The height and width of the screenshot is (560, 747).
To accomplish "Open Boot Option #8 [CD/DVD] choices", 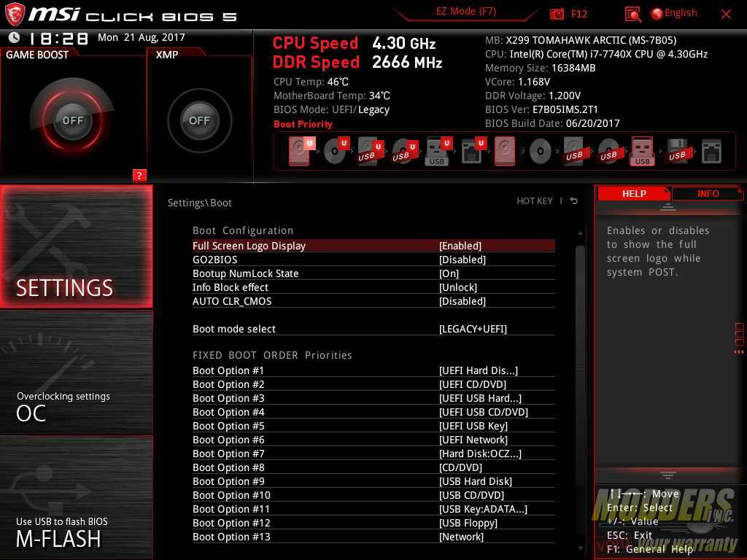I will (373, 467).
